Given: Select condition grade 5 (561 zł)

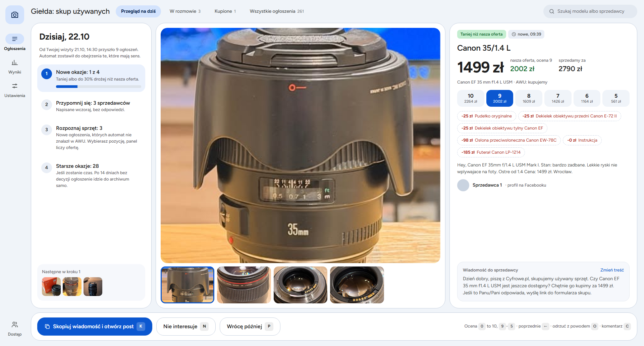Looking at the screenshot, I should (616, 98).
